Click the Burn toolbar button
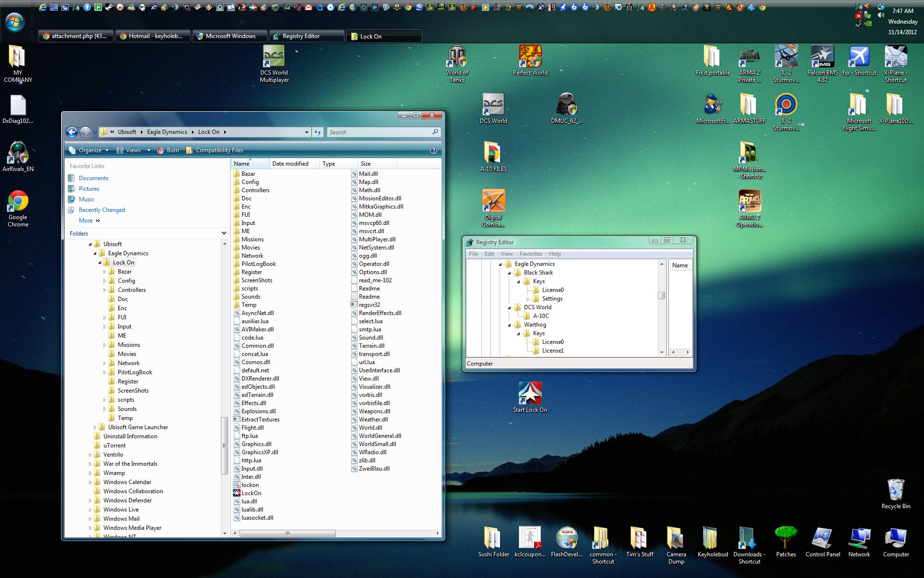Viewport: 924px width, 578px height. point(168,150)
